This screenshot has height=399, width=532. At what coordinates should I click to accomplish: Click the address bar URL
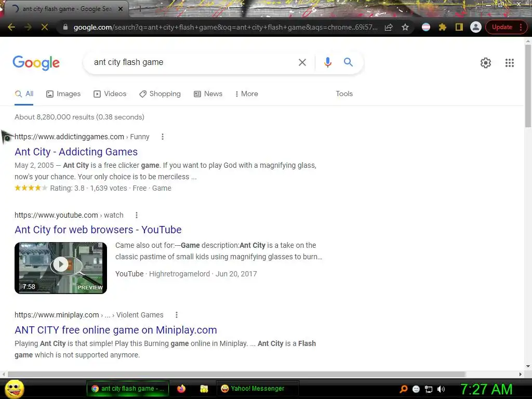point(225,27)
